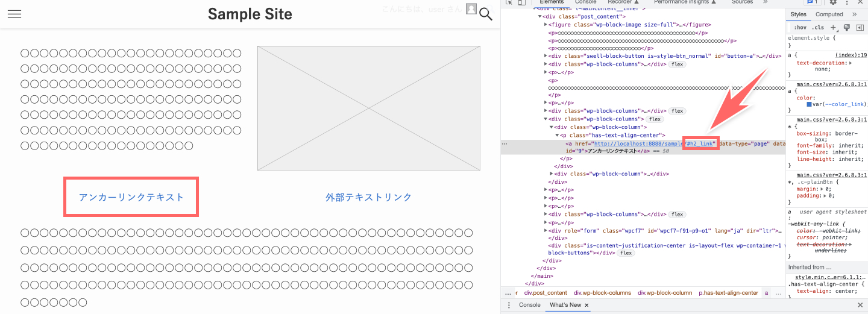Viewport: 868px width, 314px height.
Task: Toggle the .cls classes button
Action: pos(818,28)
